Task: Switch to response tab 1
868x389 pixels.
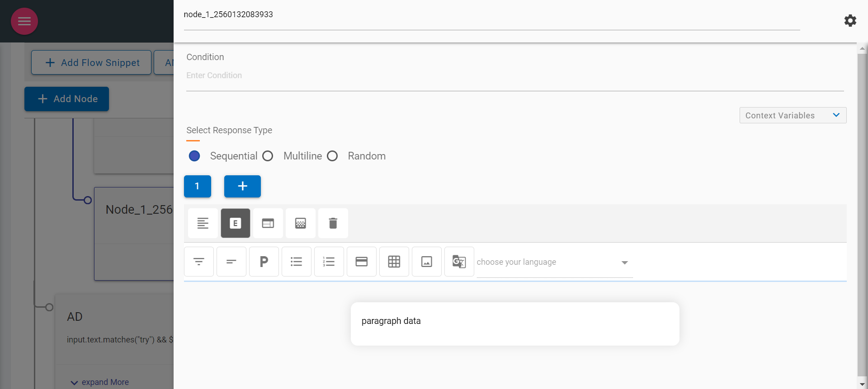Action: click(x=198, y=186)
